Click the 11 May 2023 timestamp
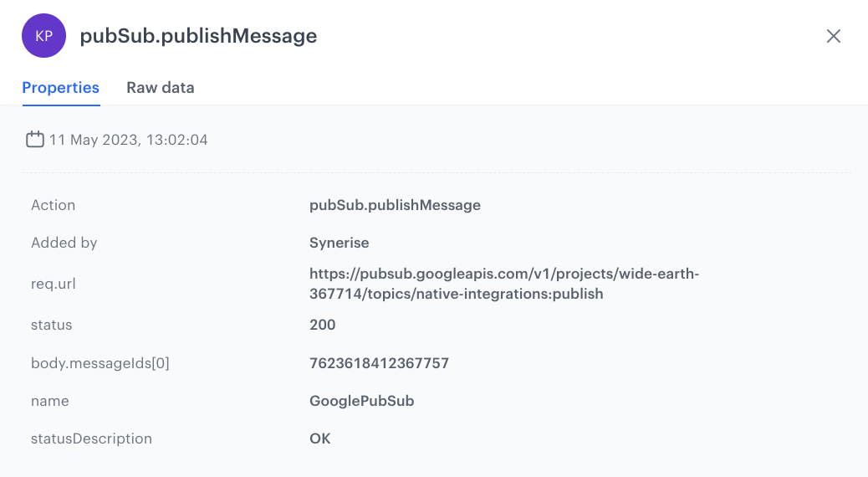 point(128,140)
